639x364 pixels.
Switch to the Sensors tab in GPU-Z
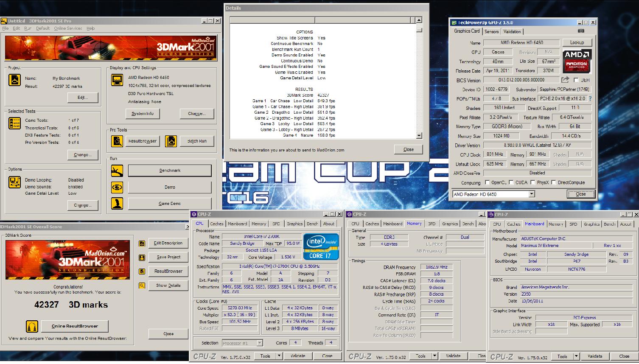coord(491,31)
